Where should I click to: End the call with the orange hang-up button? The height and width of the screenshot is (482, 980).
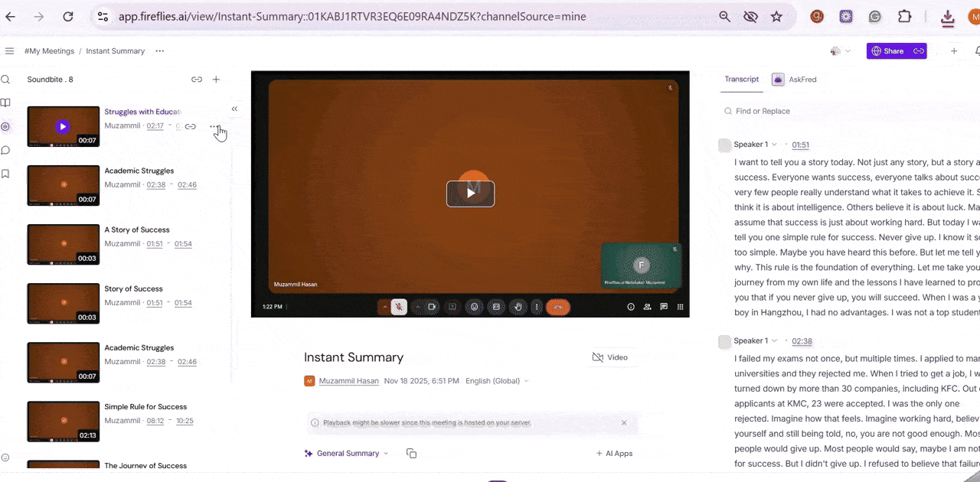[558, 306]
